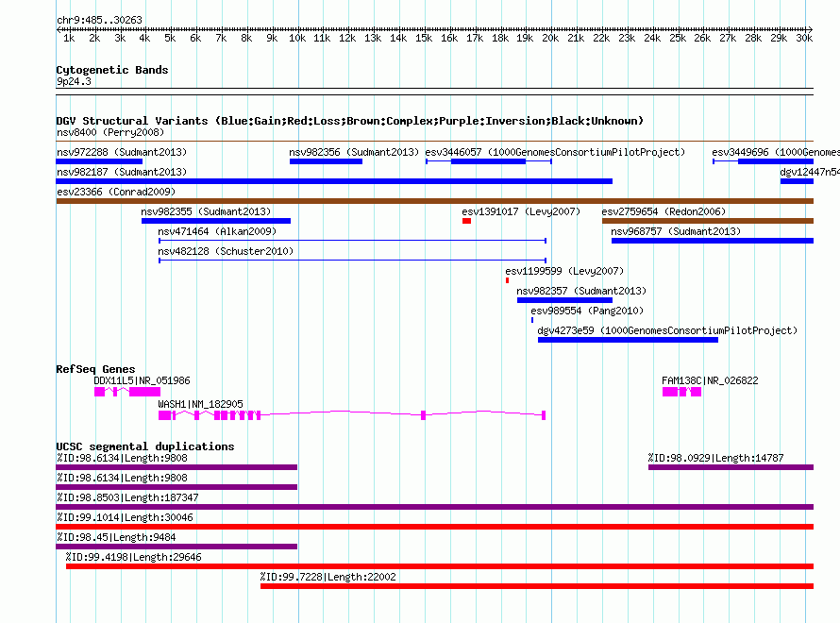
Task: Click the 30k mark on the ruler
Action: point(804,38)
